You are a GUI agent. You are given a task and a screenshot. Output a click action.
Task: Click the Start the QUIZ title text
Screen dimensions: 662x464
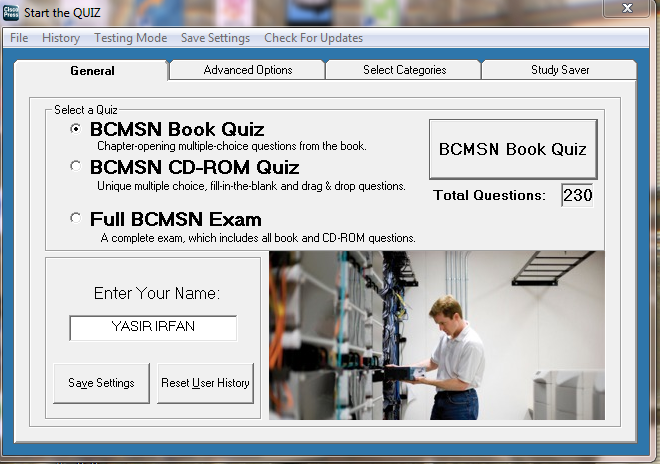pyautogui.click(x=62, y=13)
